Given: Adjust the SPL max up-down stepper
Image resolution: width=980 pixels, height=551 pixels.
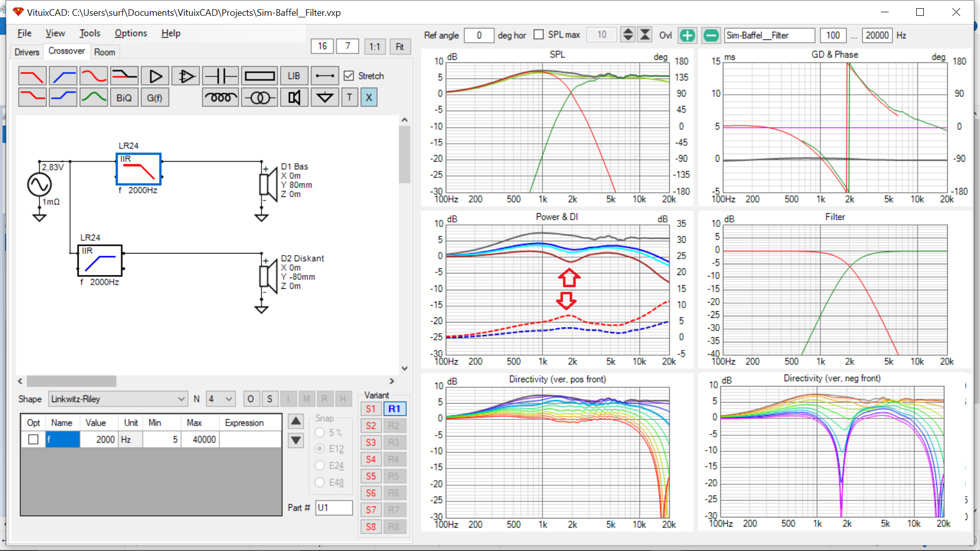Looking at the screenshot, I should (x=628, y=35).
